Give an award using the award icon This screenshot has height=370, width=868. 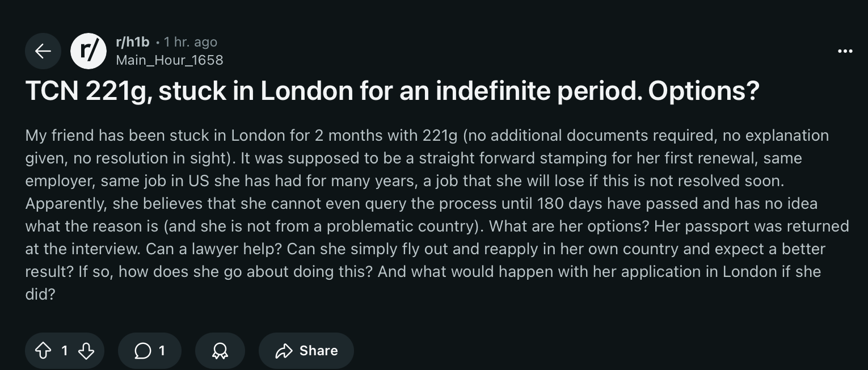tap(220, 351)
